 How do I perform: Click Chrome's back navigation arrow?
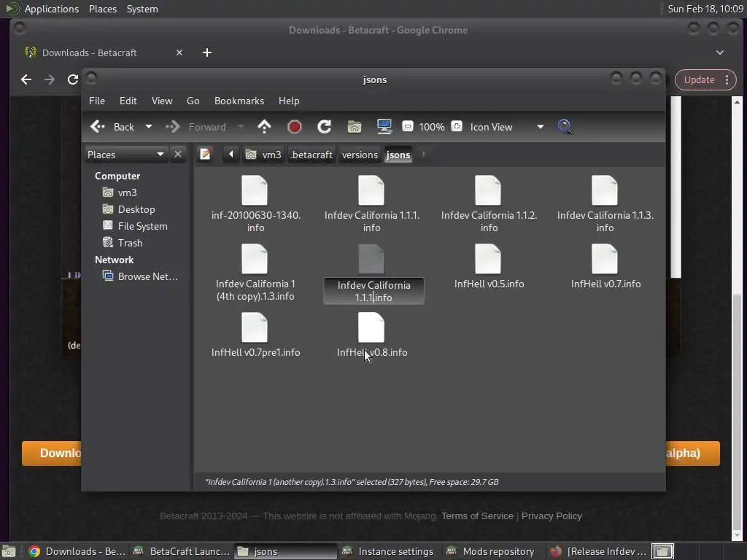(26, 79)
